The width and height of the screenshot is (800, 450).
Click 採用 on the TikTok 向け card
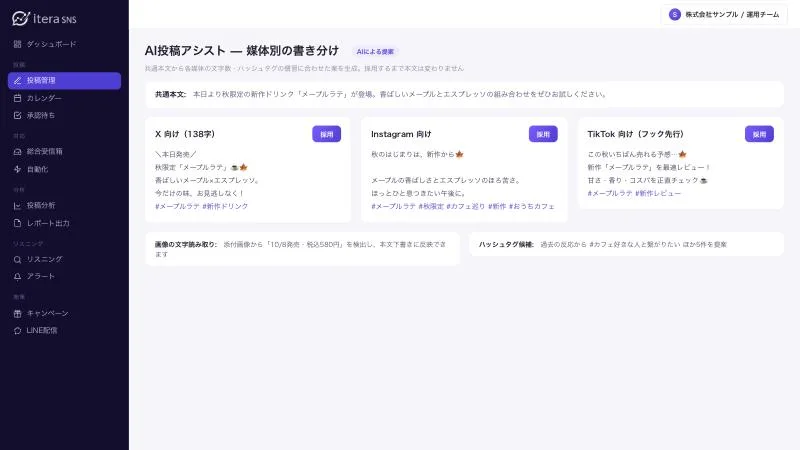pos(759,134)
